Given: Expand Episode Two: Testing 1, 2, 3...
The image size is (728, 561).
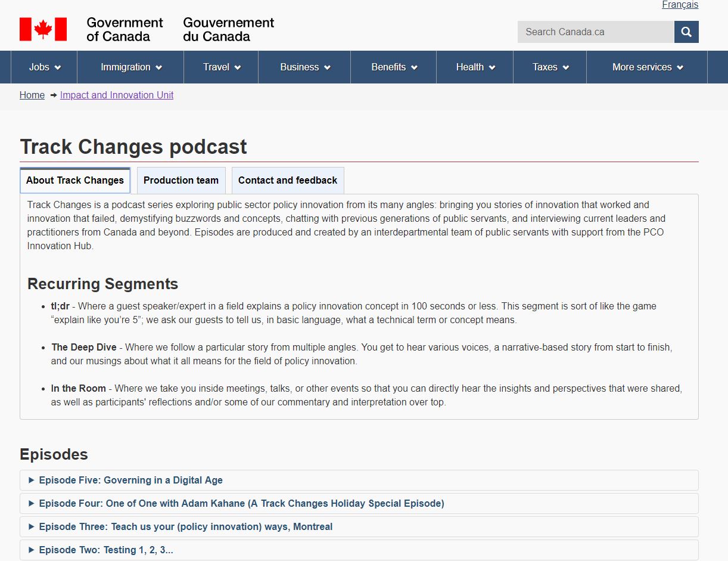Looking at the screenshot, I should [359, 550].
